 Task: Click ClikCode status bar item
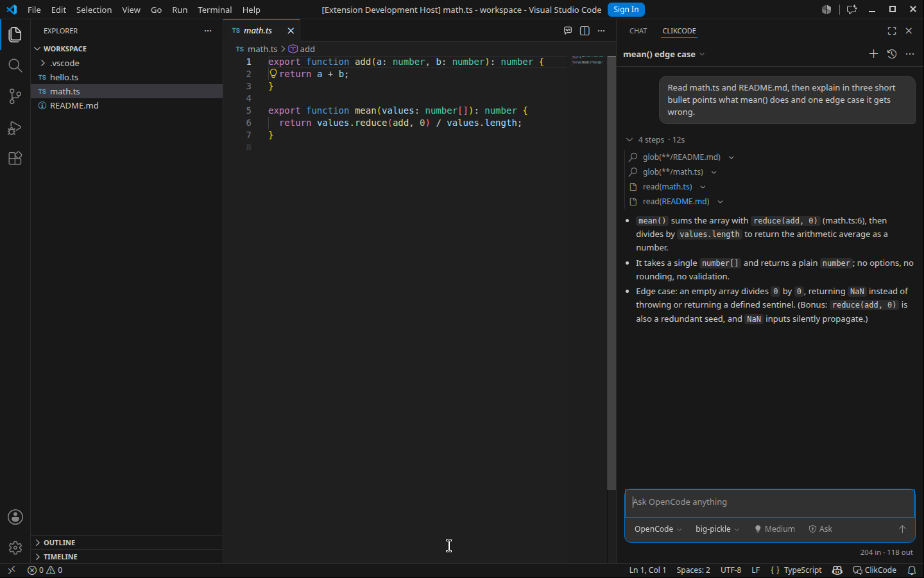[x=875, y=570]
